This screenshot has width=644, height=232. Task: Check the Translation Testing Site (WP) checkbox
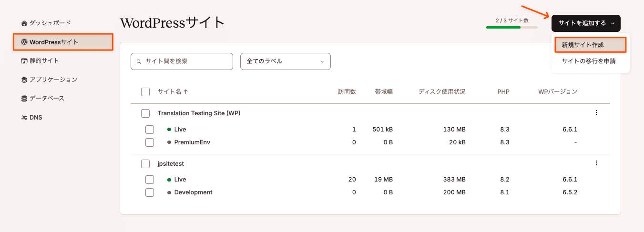click(145, 113)
